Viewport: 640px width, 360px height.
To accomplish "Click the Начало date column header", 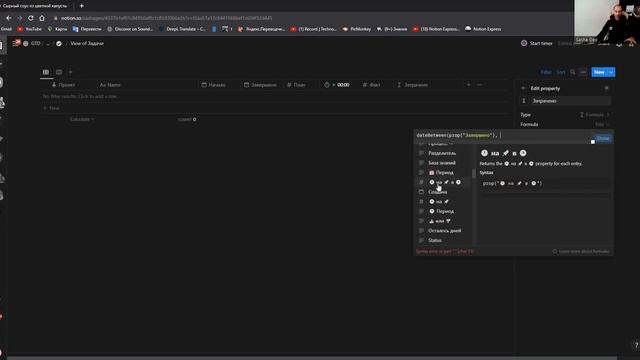I will [213, 85].
